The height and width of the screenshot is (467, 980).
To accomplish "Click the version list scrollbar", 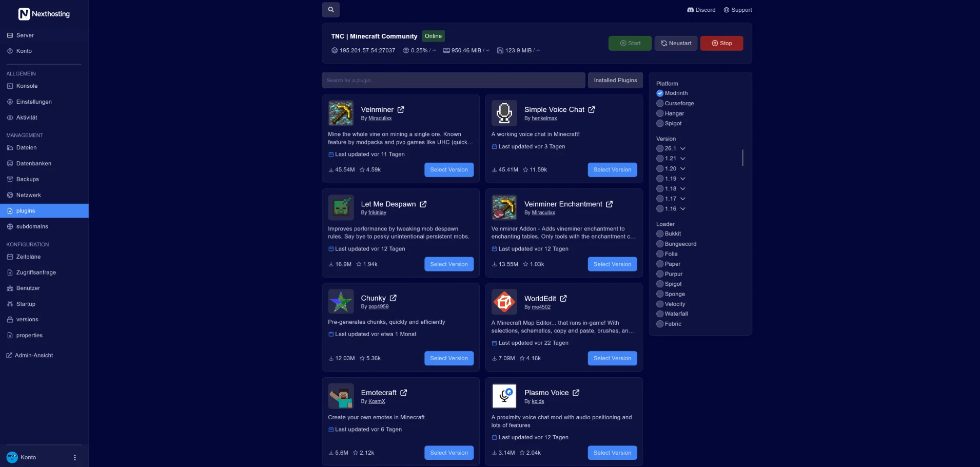I will [x=742, y=158].
